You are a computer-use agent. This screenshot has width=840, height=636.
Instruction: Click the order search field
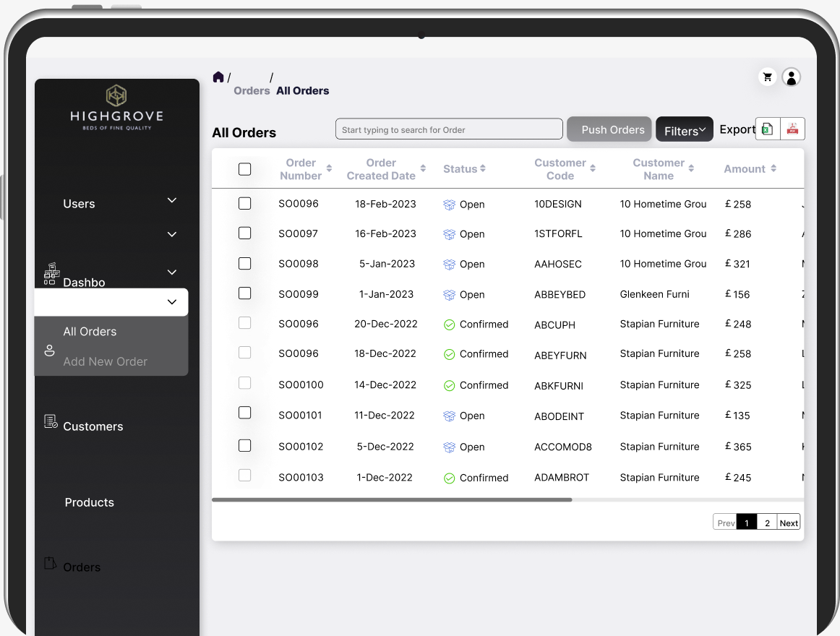coord(449,129)
